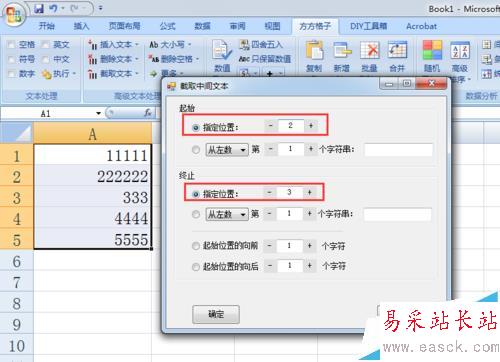Image resolution: width=500 pixels, height=362 pixels.
Task: Select cell containing 222222
Action: click(x=93, y=176)
